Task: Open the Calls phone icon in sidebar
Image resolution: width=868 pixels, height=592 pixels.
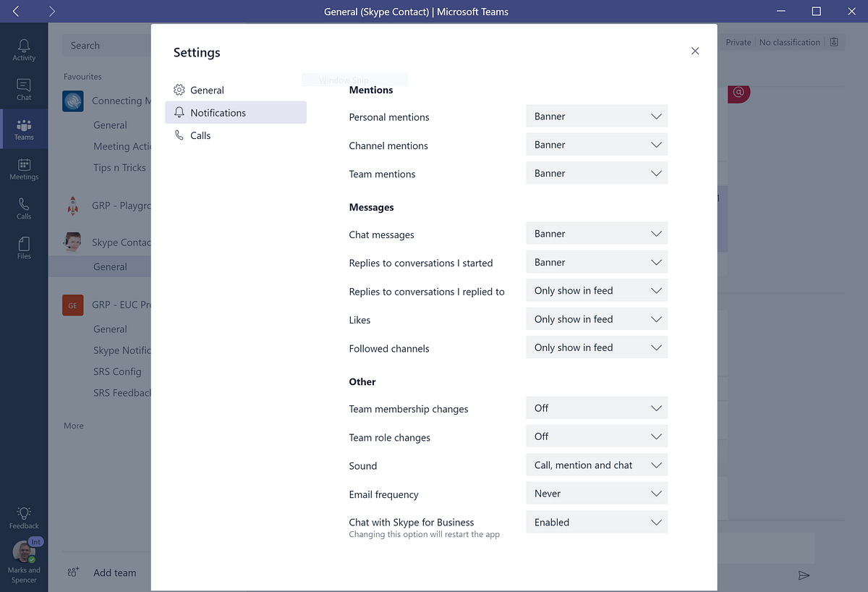Action: [24, 204]
